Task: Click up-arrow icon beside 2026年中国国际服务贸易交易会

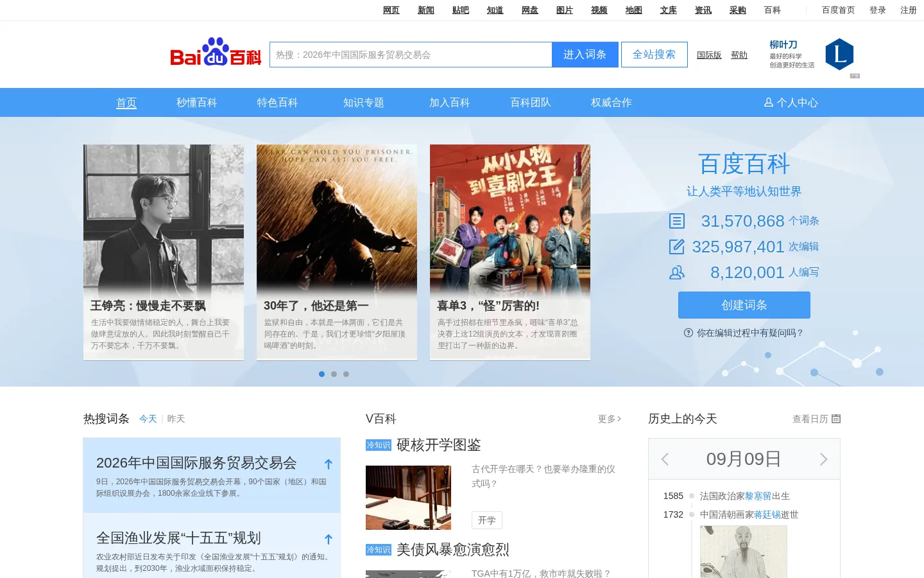Action: click(329, 464)
